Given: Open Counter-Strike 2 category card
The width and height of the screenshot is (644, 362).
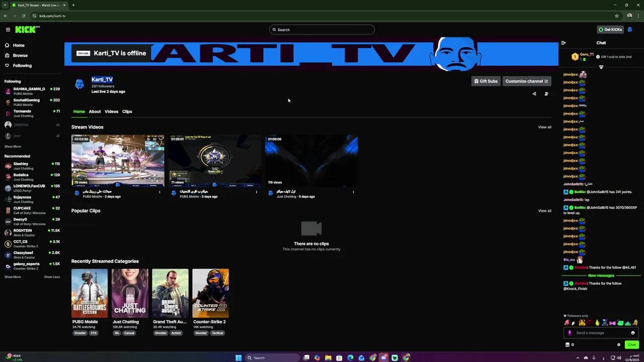Looking at the screenshot, I should point(210,293).
